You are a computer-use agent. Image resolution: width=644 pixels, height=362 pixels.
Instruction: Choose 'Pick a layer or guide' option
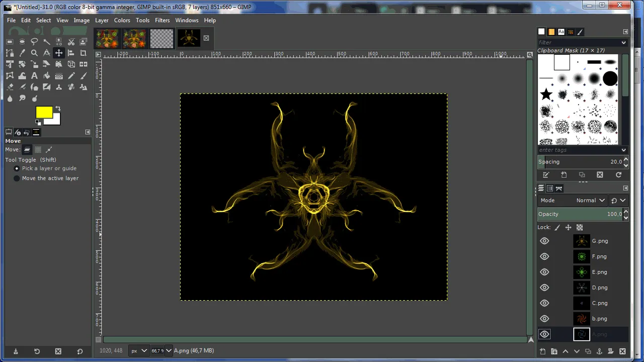45,168
